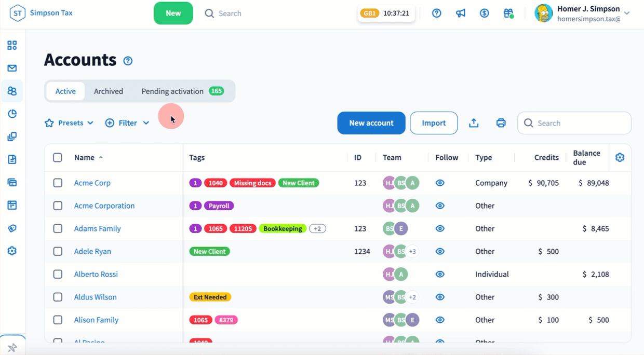Check the box for Acme Corp

[58, 183]
